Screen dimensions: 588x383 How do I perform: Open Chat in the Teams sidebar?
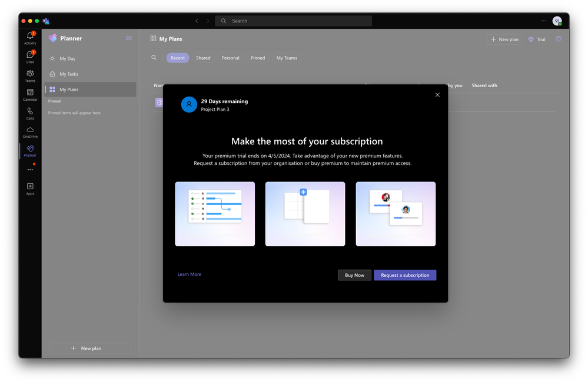(30, 57)
